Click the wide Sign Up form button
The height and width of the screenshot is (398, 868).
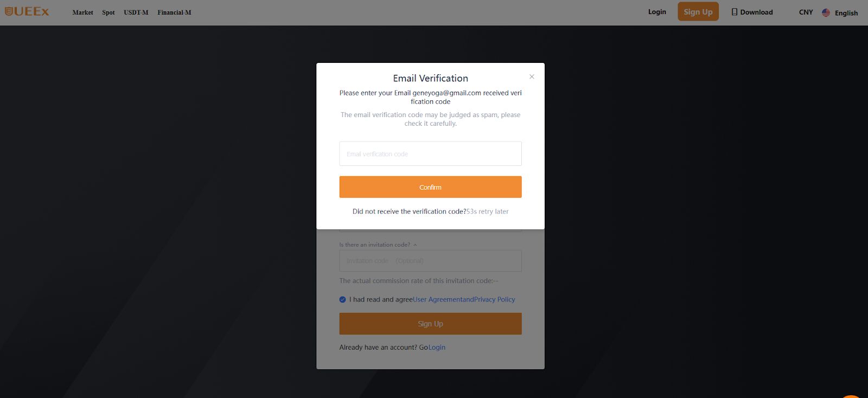[430, 324]
